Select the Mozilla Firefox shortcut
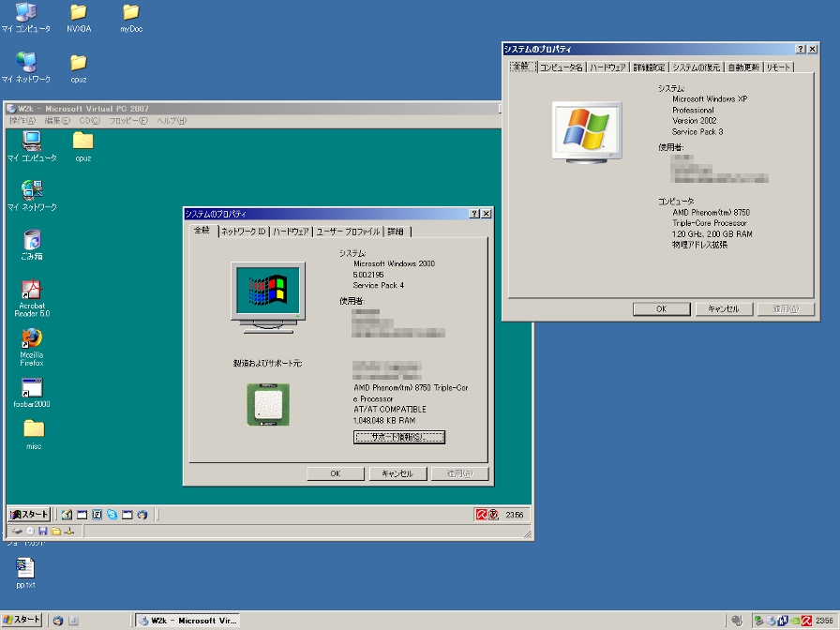The height and width of the screenshot is (630, 840). click(x=32, y=347)
